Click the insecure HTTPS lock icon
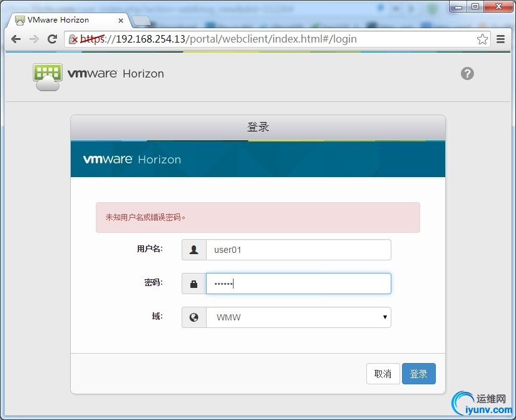Image resolution: width=516 pixels, height=420 pixels. pos(73,39)
